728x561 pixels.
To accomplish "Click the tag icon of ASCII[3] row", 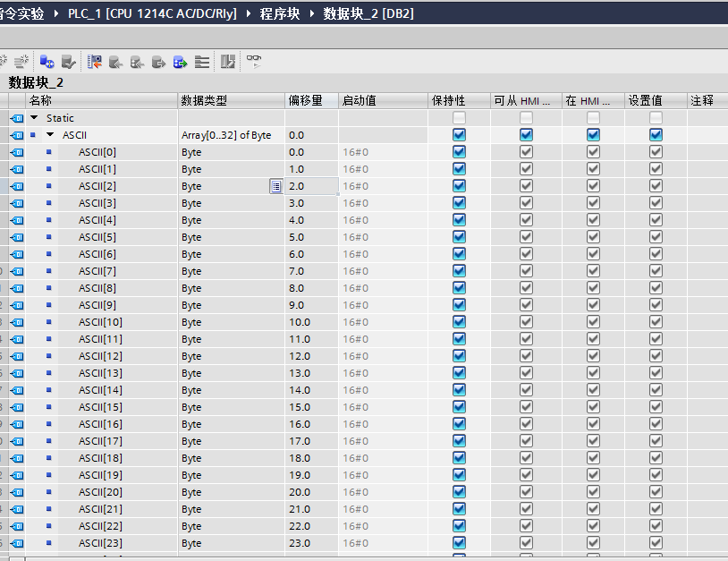I will [17, 203].
